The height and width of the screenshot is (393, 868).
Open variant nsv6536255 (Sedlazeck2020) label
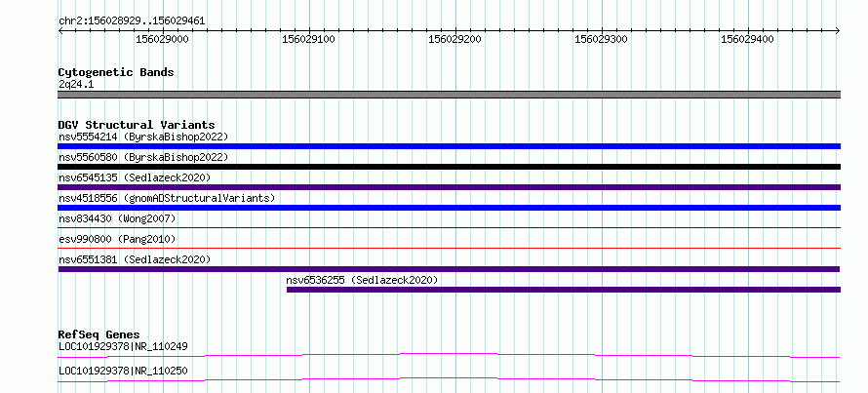362,280
